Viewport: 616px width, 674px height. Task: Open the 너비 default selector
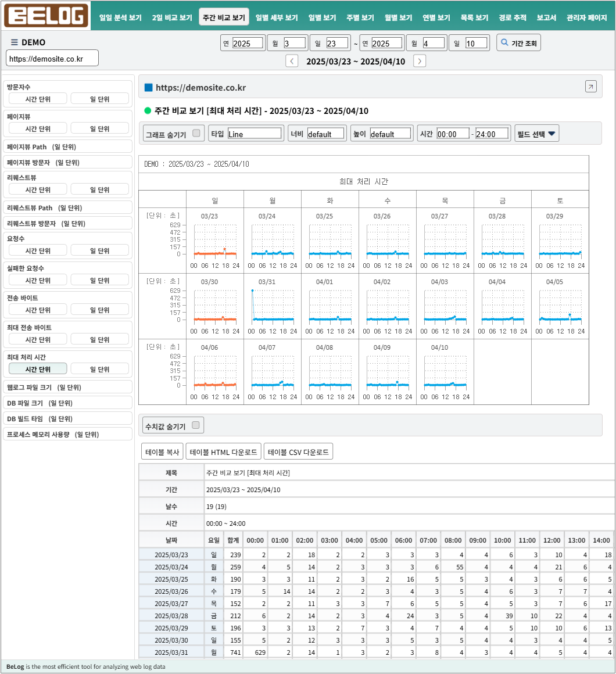(x=326, y=134)
